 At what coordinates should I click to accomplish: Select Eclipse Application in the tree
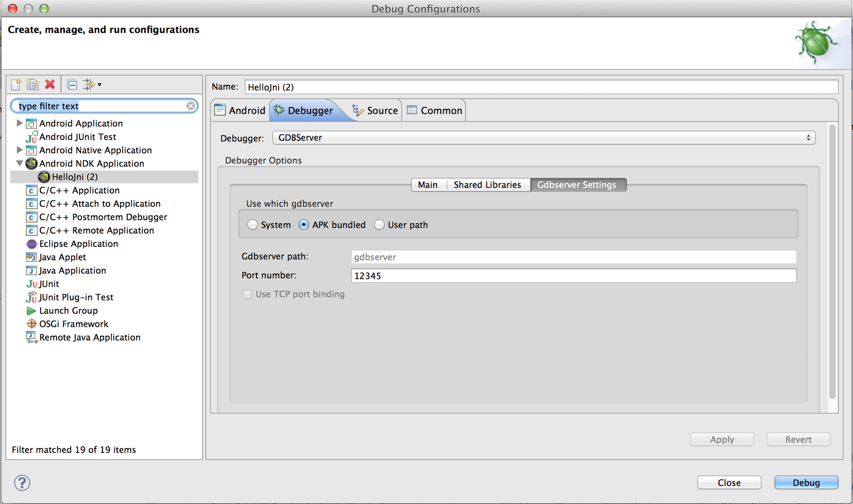tap(79, 244)
